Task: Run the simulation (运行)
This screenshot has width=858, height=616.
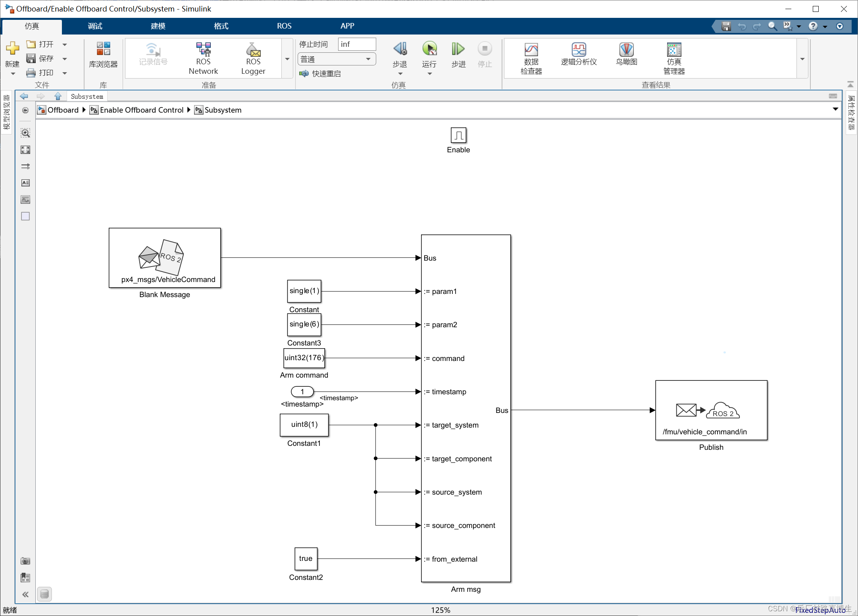Action: coord(429,55)
